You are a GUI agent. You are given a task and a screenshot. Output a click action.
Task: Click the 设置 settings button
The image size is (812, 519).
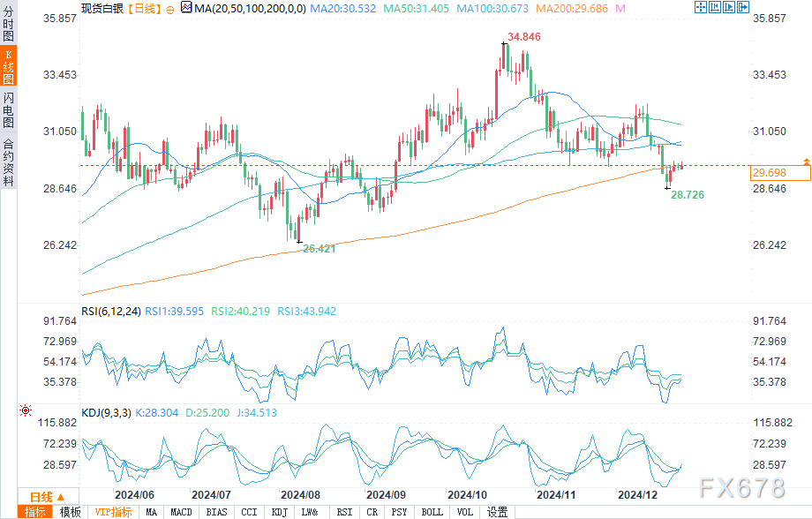(x=497, y=512)
